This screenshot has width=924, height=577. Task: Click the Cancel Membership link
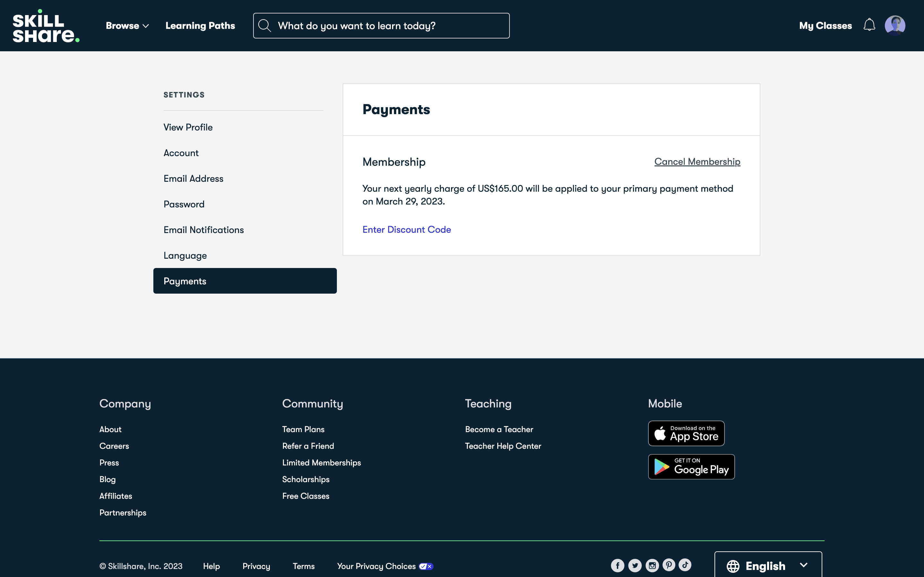697,162
